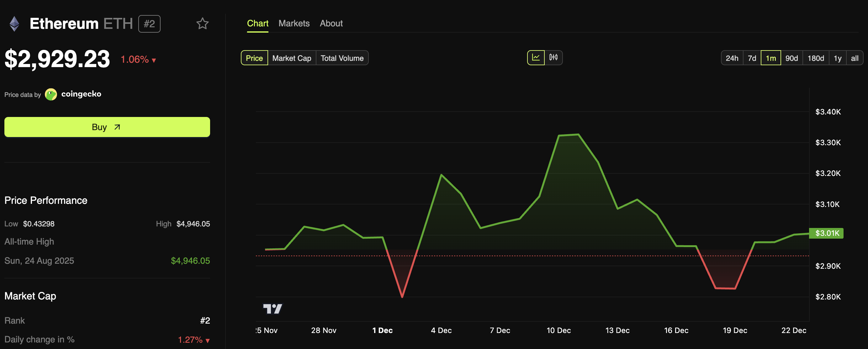The image size is (868, 349).
Task: Select the 90d timeframe
Action: [792, 58]
